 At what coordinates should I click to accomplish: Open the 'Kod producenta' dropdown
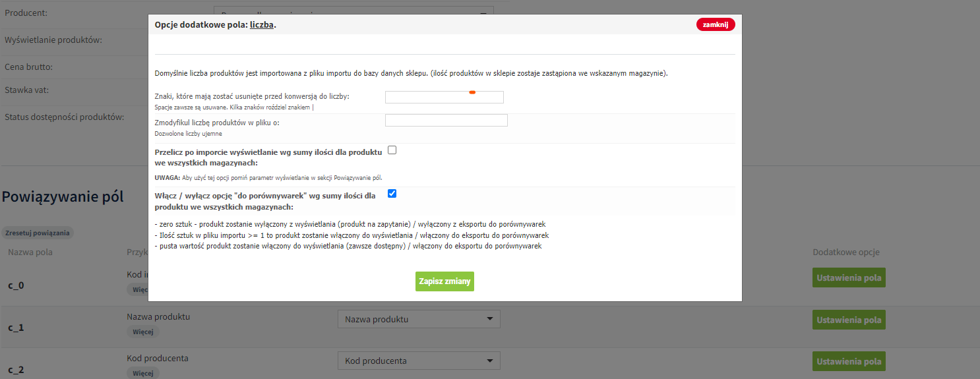point(419,361)
